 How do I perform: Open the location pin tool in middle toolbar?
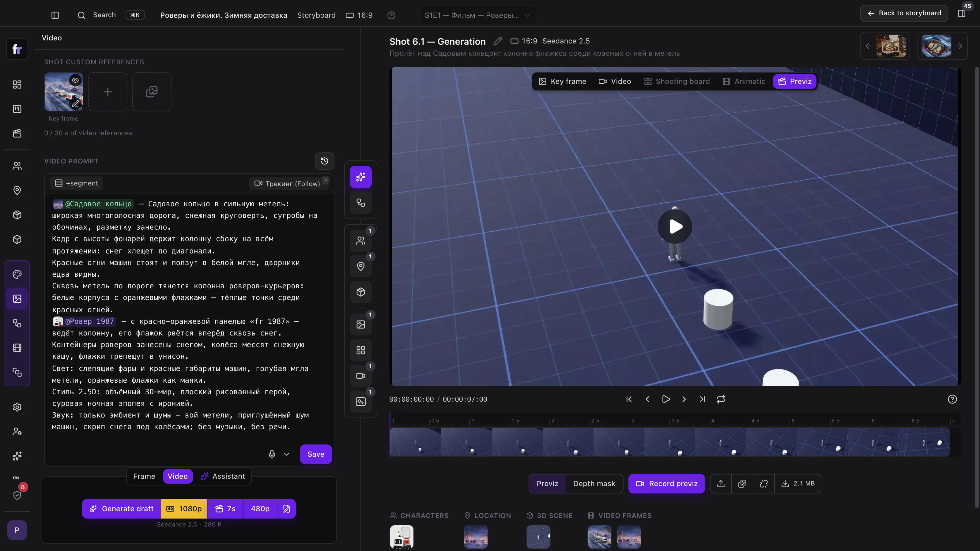point(360,266)
